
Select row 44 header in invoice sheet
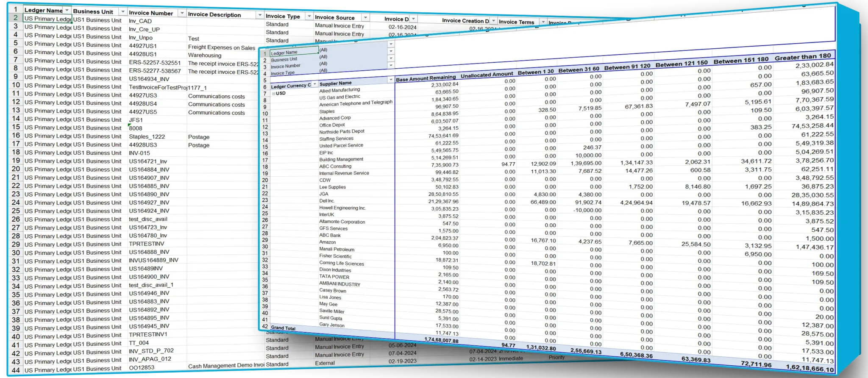point(16,370)
